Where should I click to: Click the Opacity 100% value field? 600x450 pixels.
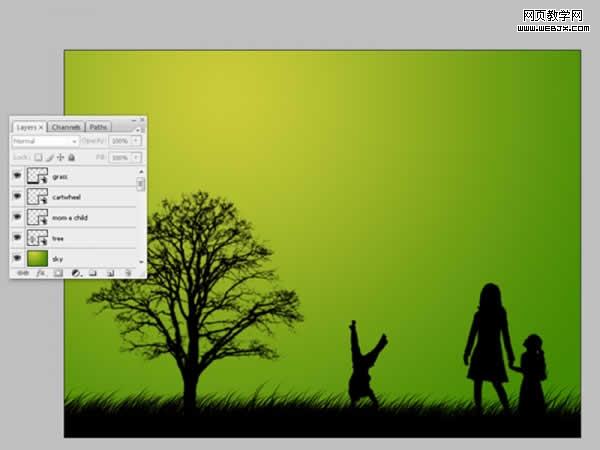pos(120,141)
